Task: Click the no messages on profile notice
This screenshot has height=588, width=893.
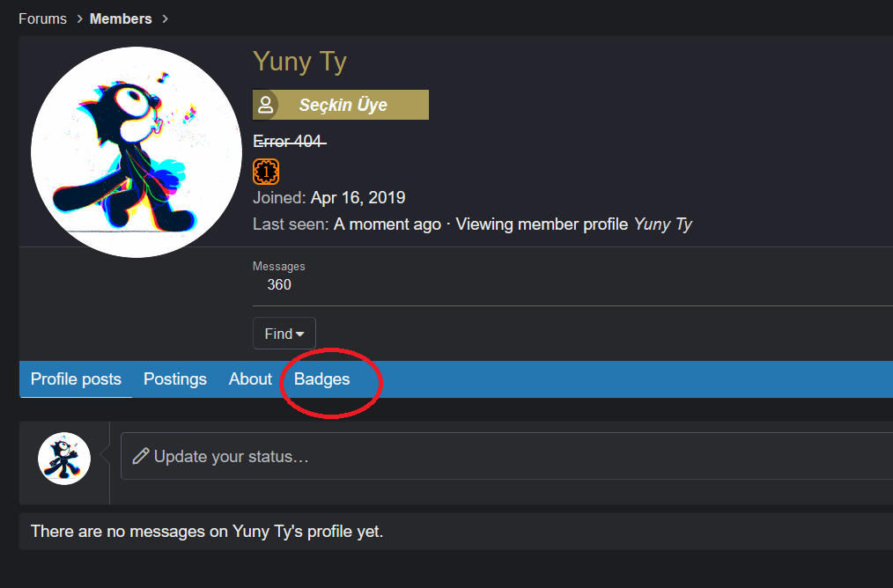Action: (x=207, y=531)
